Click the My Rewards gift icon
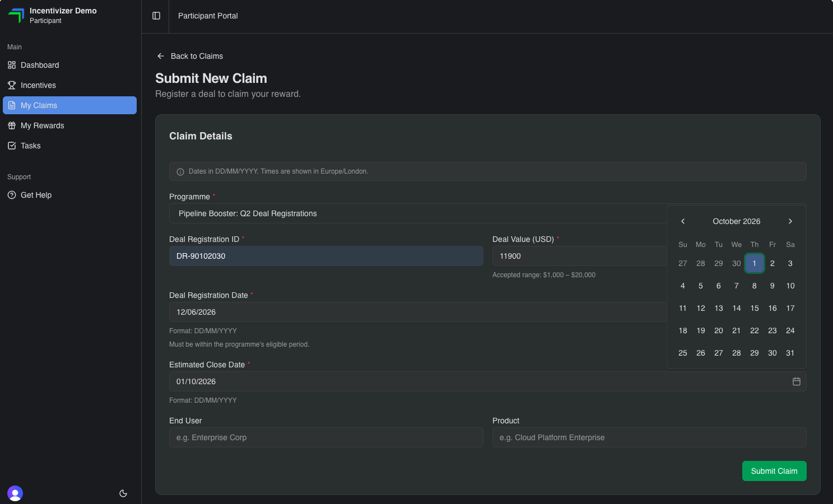 (x=12, y=125)
